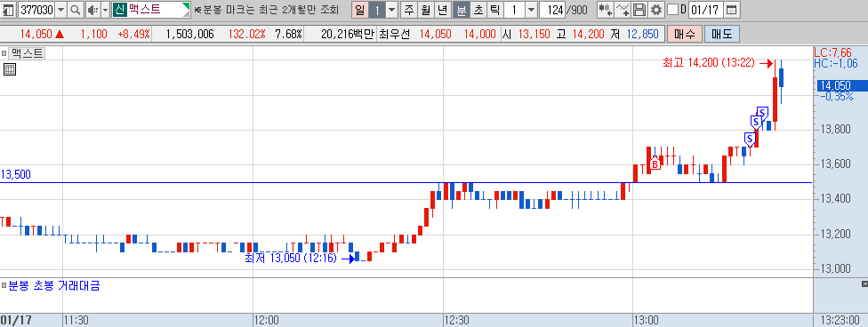868x327 pixels.
Task: Click the blue 13,500 horizontal price line
Action: [406, 182]
